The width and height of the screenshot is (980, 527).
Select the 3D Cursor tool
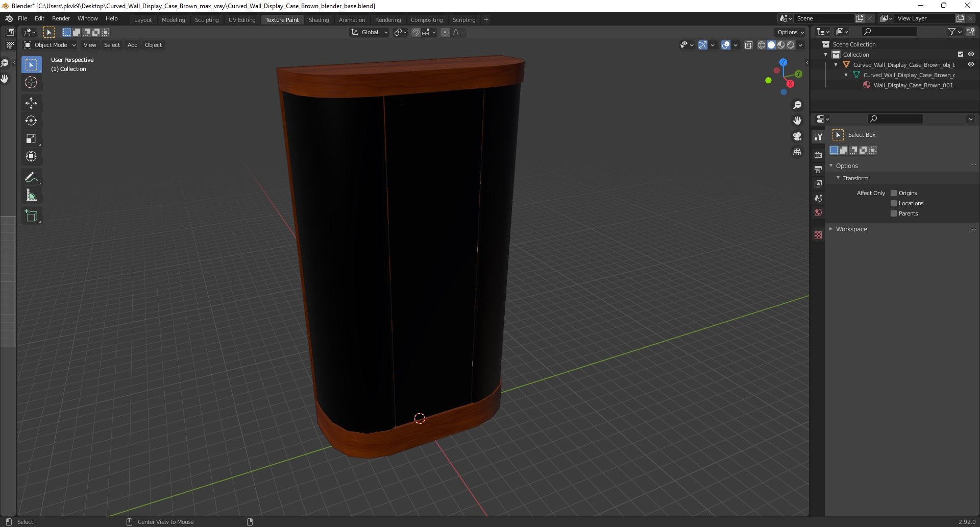point(31,82)
